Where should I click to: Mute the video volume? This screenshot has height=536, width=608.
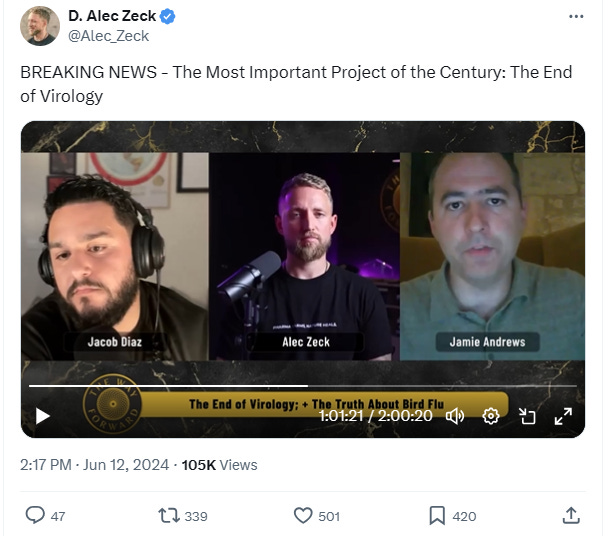click(x=455, y=416)
